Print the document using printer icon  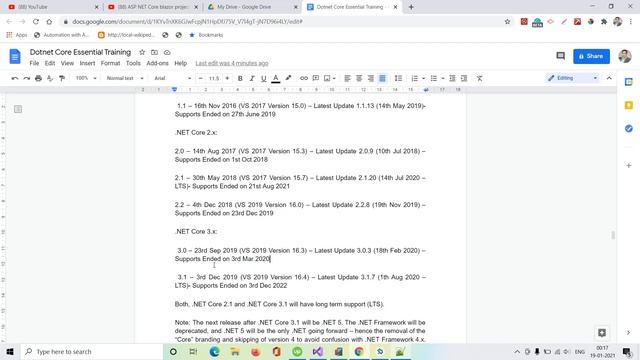coord(38,78)
